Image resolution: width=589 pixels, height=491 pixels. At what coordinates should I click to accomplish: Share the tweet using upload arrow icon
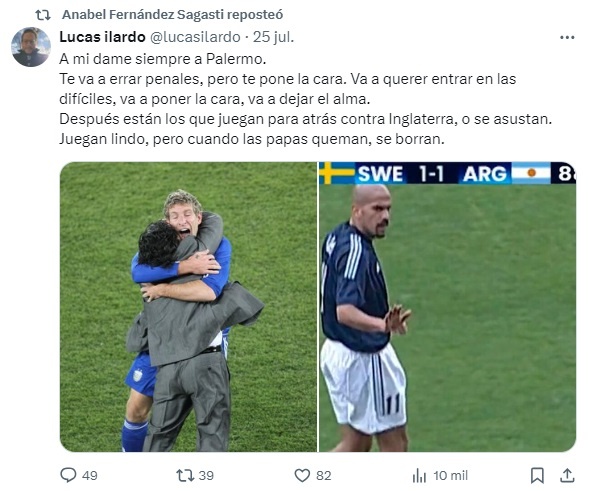tap(567, 475)
